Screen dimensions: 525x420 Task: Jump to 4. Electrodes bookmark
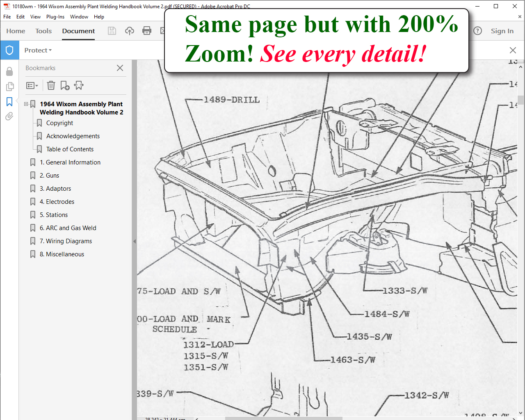[57, 202]
